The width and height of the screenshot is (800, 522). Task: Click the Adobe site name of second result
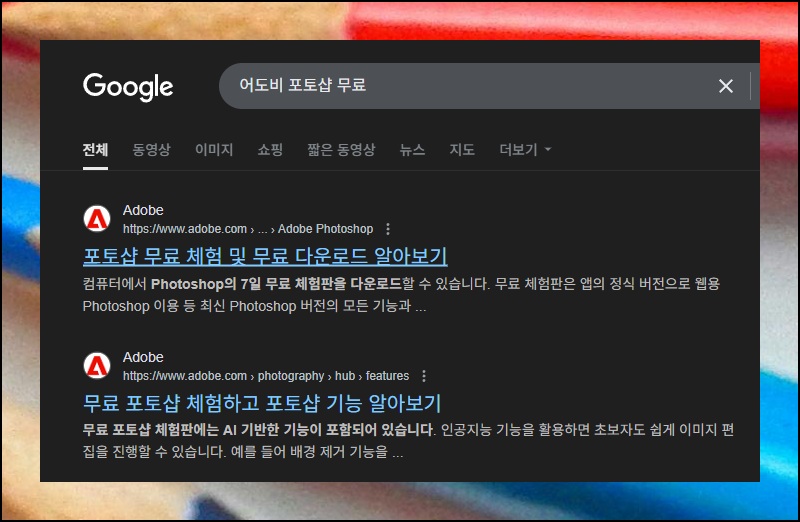click(x=143, y=357)
